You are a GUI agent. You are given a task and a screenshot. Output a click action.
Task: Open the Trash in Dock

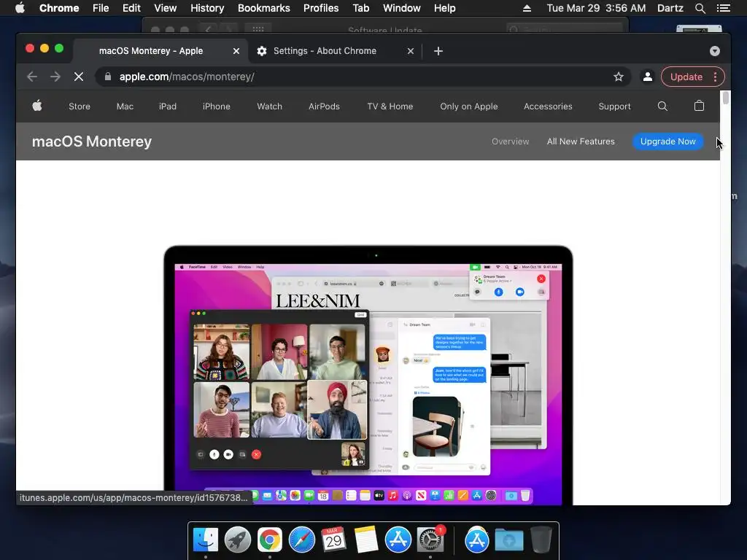click(541, 540)
